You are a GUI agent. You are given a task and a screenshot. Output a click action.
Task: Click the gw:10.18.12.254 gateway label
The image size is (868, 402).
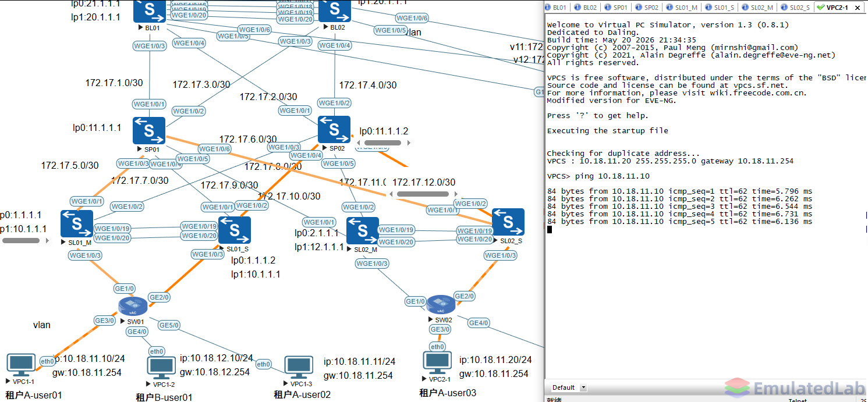tap(215, 372)
